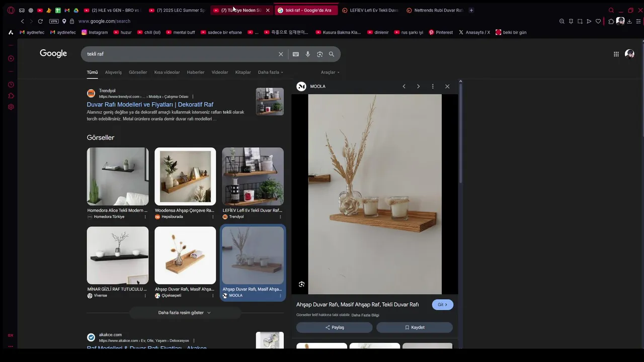Open the browser zoom magnifier icon
The width and height of the screenshot is (644, 362).
pos(562,21)
